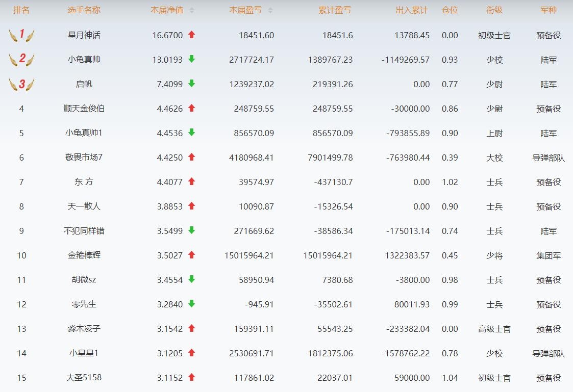The image size is (573, 392).
Task: Click the rank 1 laurel badge
Action: pos(21,35)
